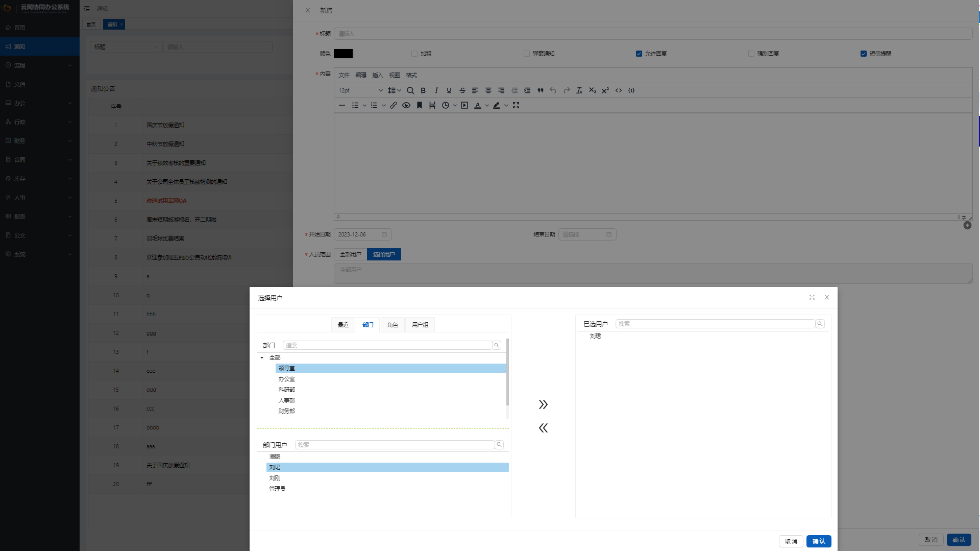The image size is (980, 551).
Task: Collapse the 全部 department tree node
Action: 262,357
